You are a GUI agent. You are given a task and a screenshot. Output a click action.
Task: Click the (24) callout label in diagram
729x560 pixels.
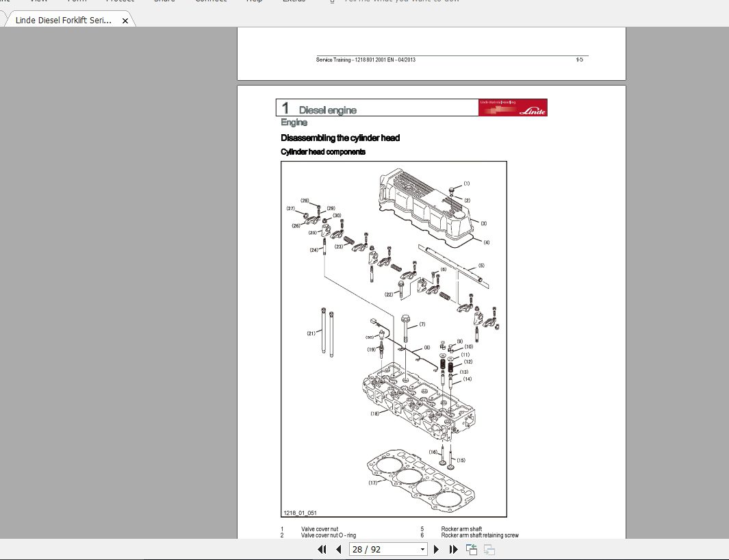(314, 251)
